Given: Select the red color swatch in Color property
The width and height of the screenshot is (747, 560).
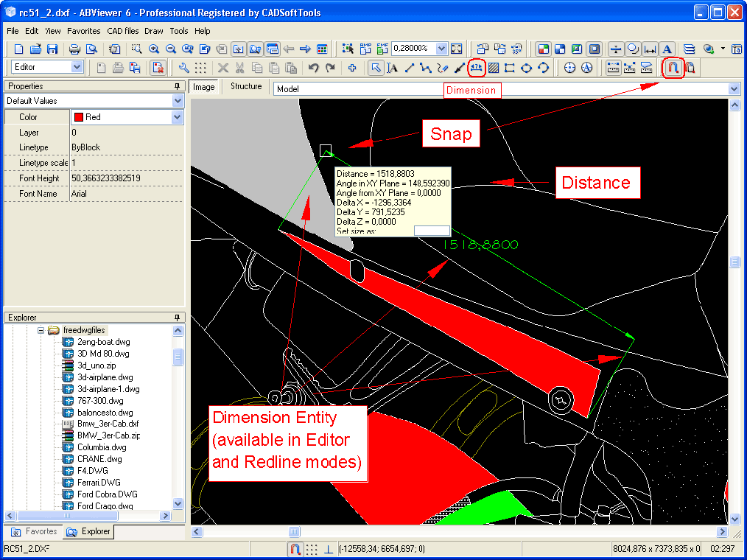Looking at the screenshot, I should click(79, 116).
